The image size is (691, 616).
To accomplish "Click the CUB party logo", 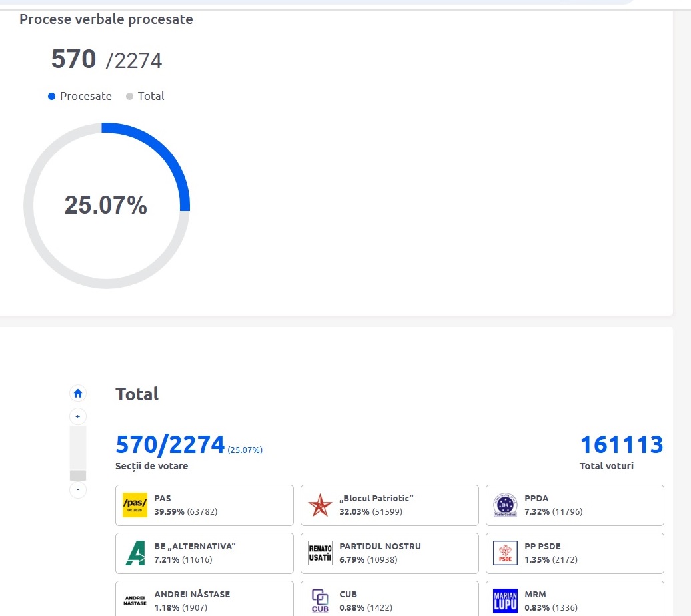I will (320, 601).
